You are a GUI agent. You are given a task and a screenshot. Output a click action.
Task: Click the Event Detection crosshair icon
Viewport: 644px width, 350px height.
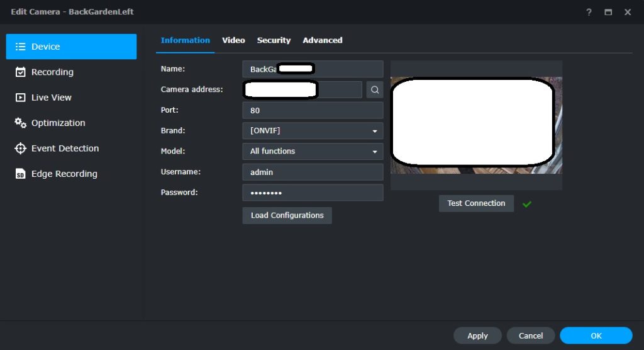pos(21,149)
